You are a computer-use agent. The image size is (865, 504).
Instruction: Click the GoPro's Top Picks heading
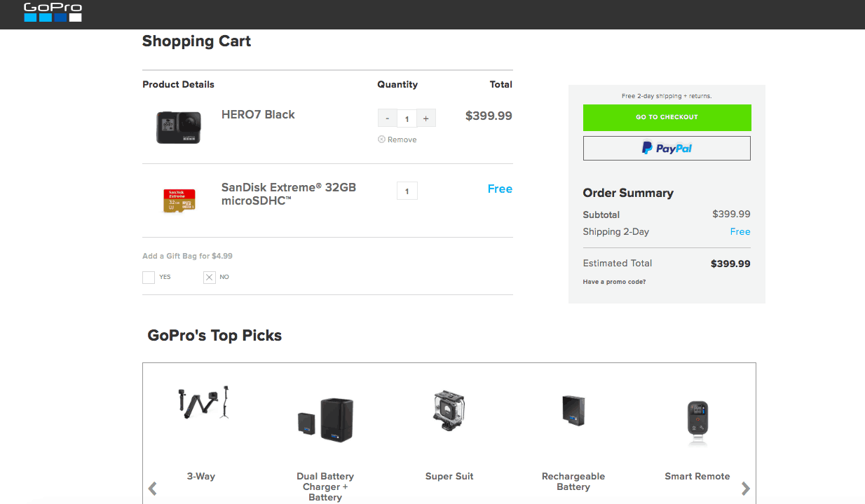point(214,335)
